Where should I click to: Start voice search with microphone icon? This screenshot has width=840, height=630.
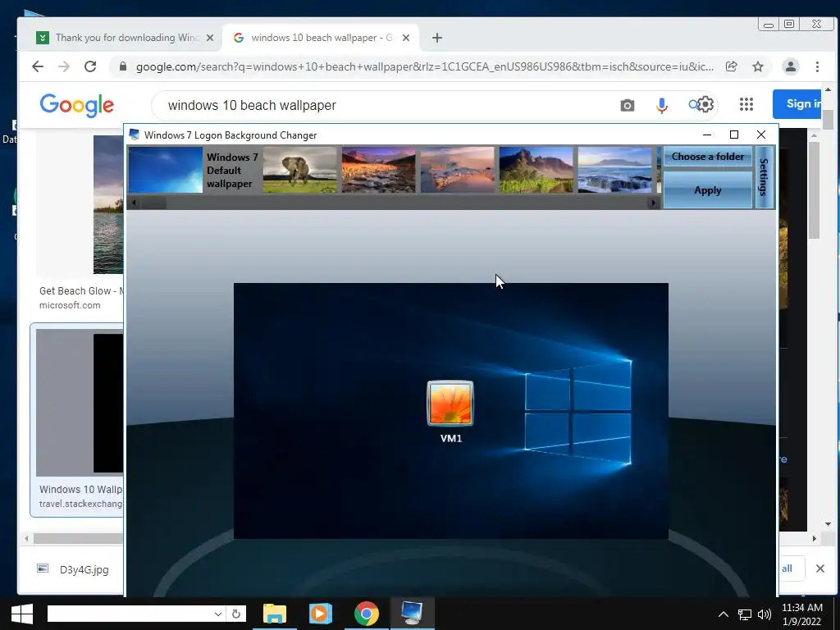coord(662,106)
